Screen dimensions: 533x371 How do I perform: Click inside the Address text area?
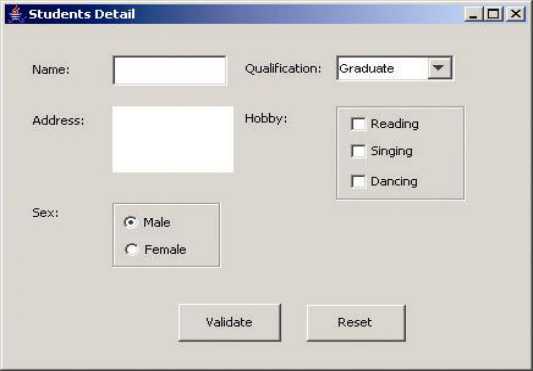pyautogui.click(x=173, y=139)
